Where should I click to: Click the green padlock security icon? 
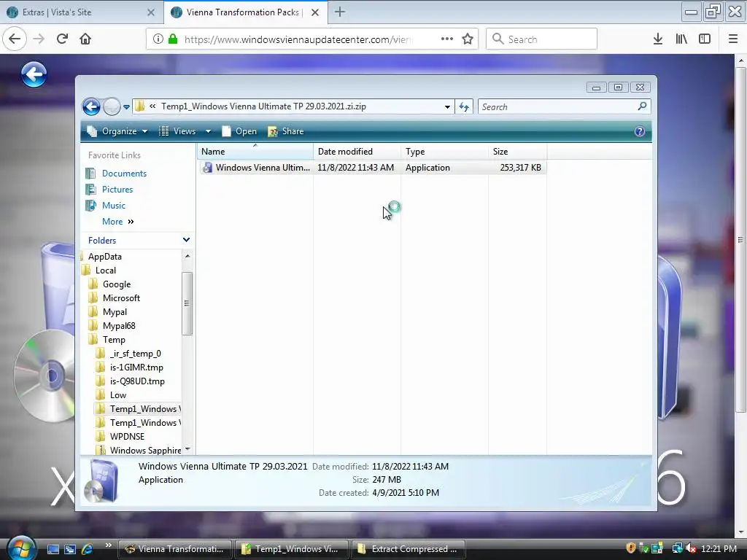[173, 39]
